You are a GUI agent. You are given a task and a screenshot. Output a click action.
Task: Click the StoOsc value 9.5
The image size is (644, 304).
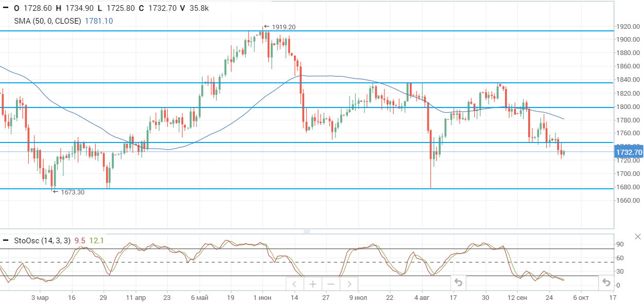coord(80,241)
